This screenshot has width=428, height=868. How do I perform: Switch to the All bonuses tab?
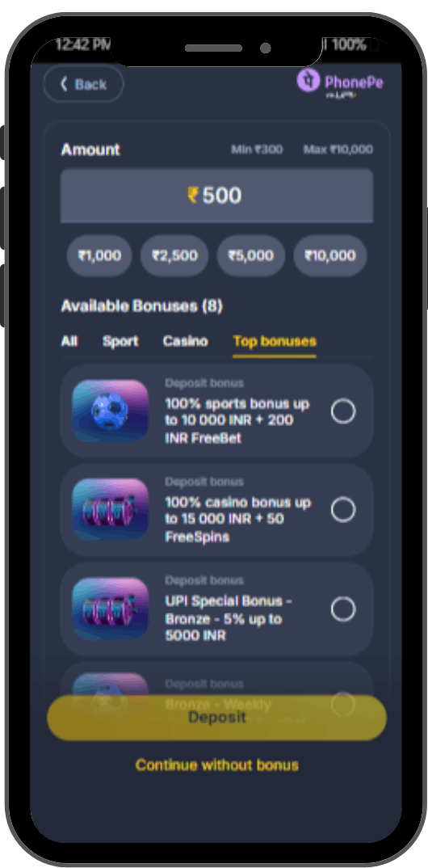69,341
